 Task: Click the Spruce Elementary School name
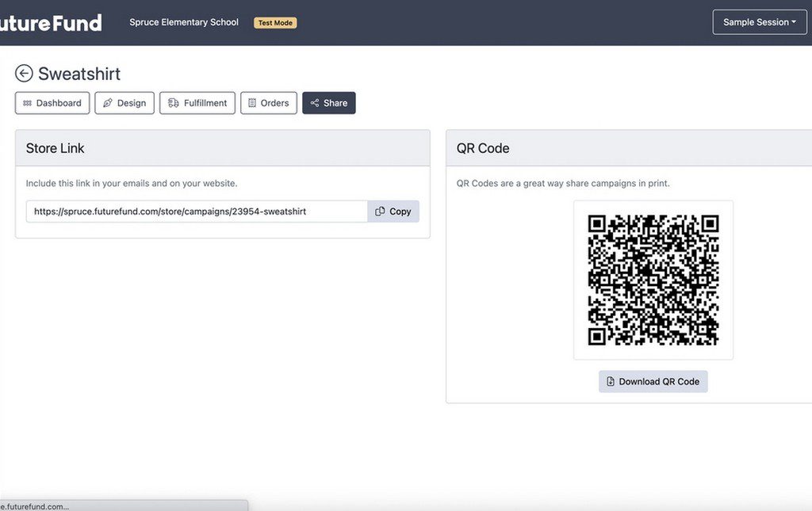click(184, 22)
